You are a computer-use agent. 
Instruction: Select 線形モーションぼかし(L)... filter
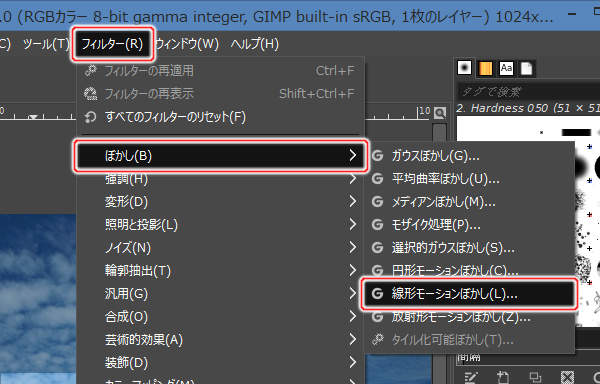(469, 294)
